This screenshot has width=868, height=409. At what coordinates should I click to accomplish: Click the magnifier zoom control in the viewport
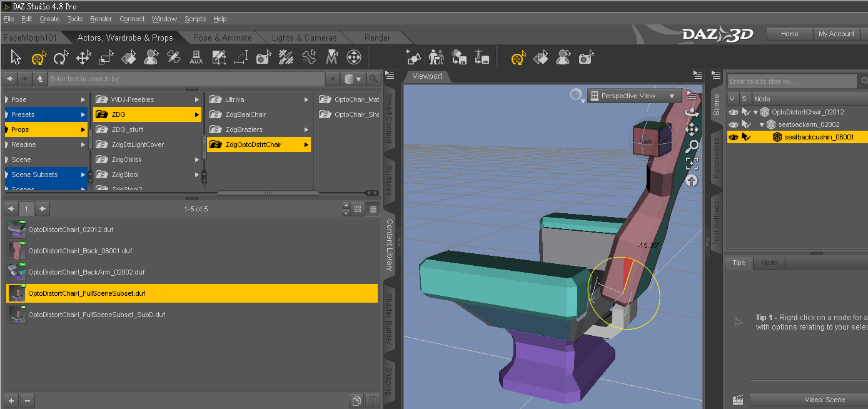(x=692, y=147)
